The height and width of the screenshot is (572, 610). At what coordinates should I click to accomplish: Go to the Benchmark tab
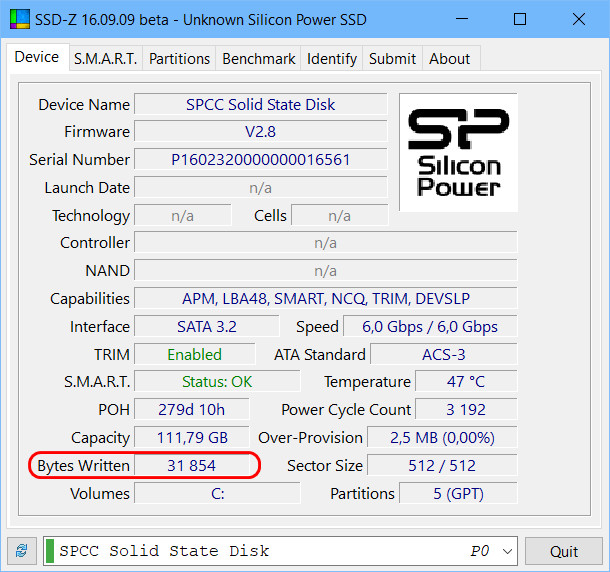point(258,59)
